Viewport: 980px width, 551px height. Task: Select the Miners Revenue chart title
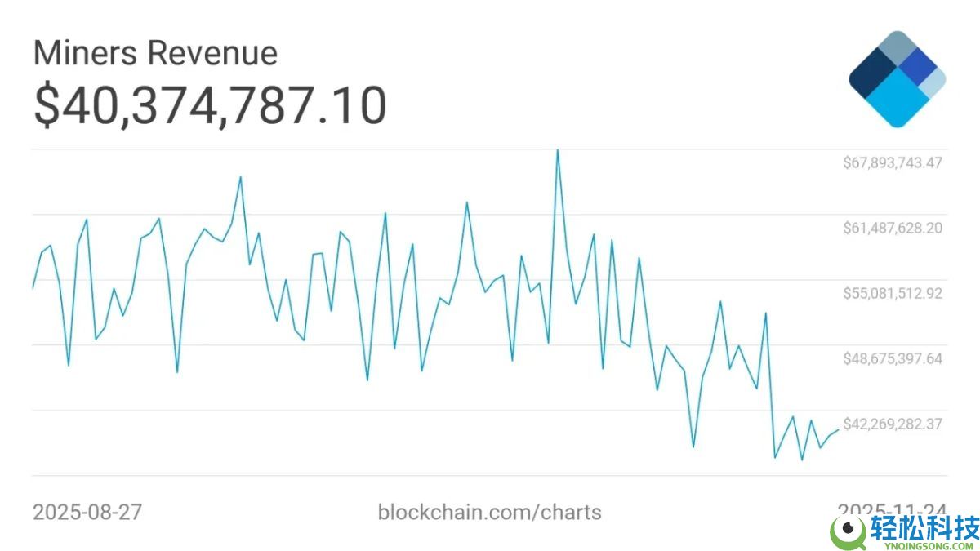pos(155,53)
